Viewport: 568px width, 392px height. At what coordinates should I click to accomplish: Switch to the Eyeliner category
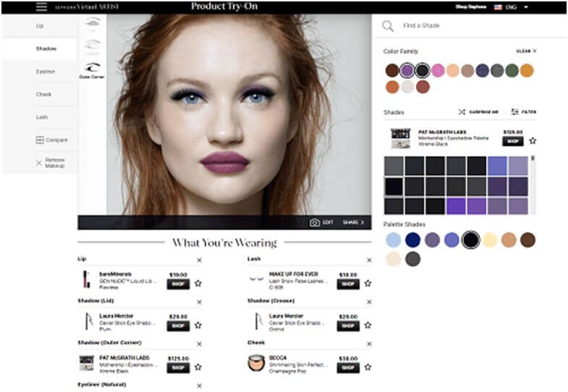point(45,72)
